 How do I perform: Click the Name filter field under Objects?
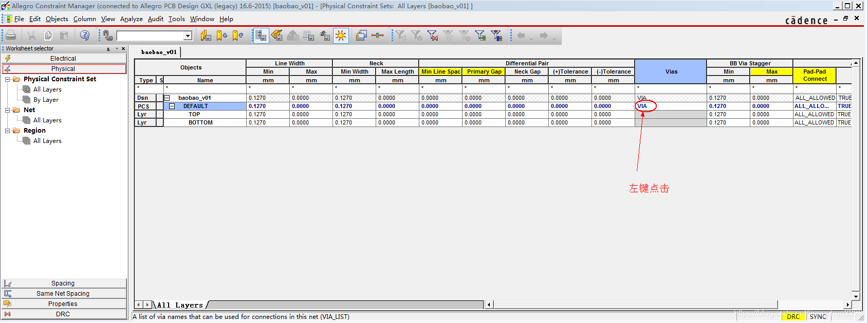(205, 88)
